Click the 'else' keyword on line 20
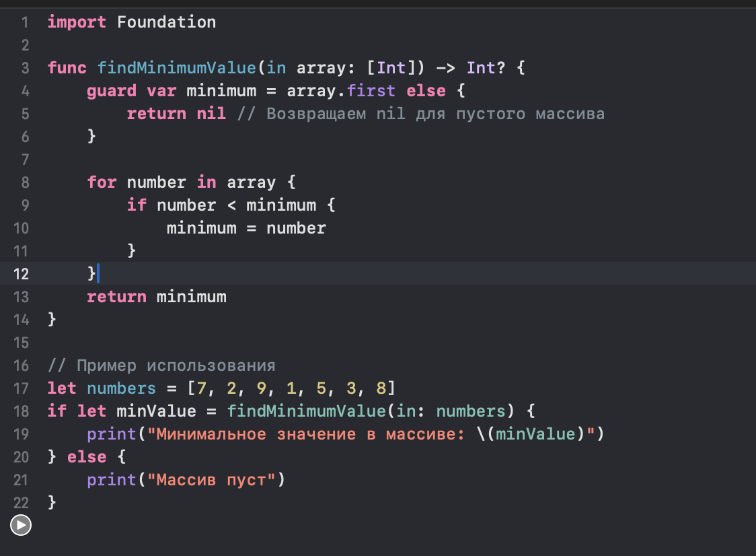This screenshot has height=556, width=756. [87, 456]
